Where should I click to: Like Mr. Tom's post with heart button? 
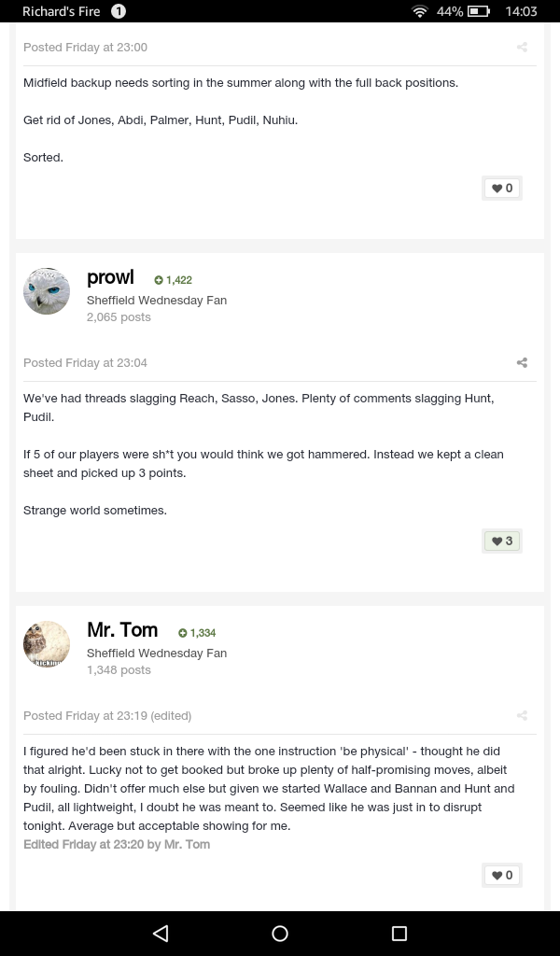[x=502, y=875]
